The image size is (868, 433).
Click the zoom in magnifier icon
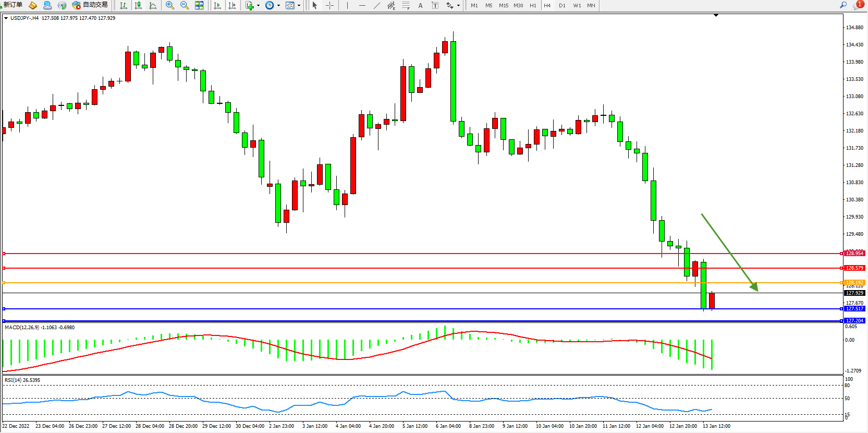169,5
